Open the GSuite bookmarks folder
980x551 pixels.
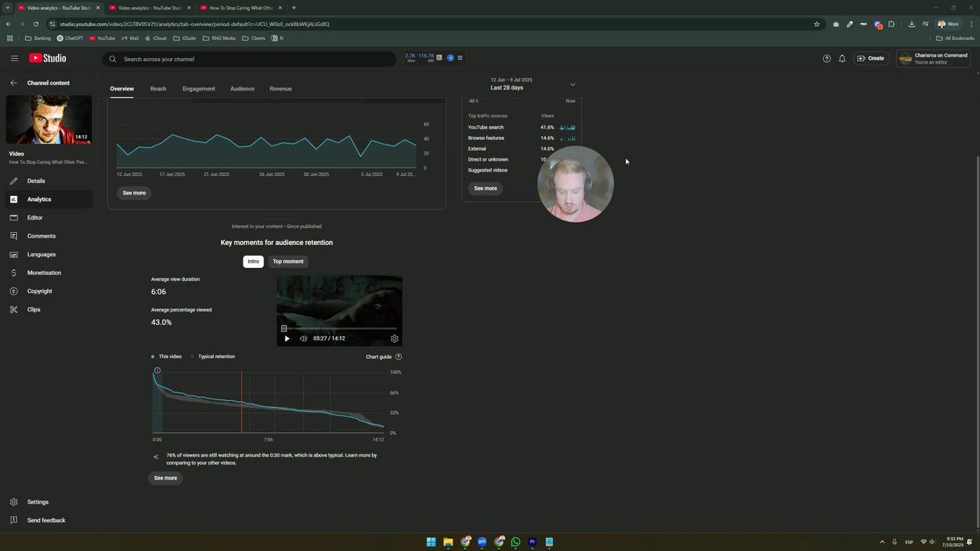[185, 38]
